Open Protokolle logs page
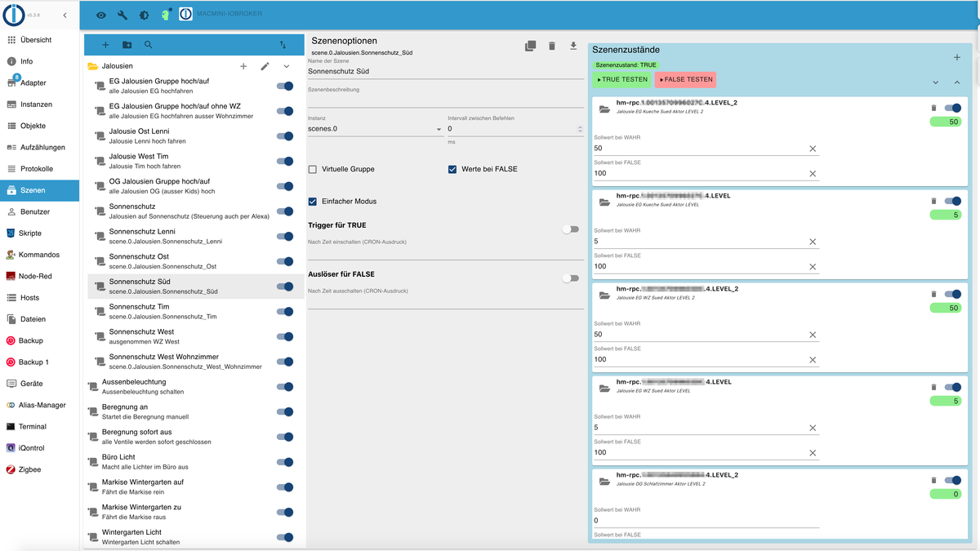The width and height of the screenshot is (980, 551). point(39,169)
